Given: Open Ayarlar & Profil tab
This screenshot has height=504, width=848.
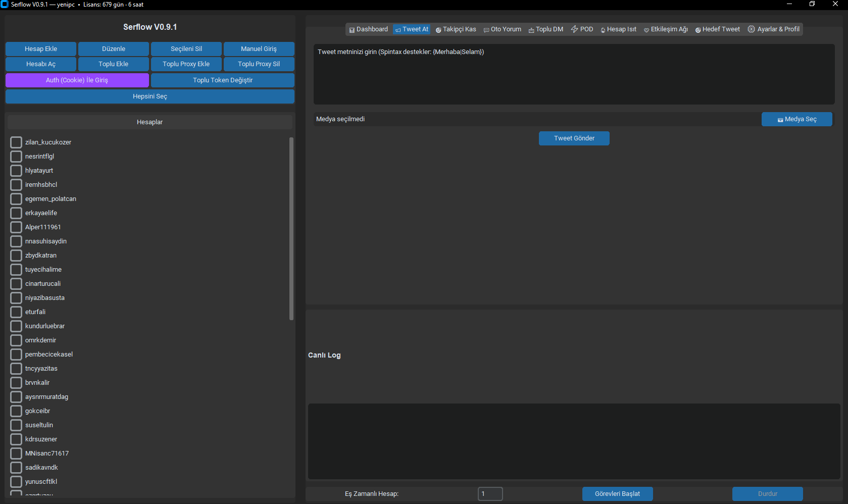Looking at the screenshot, I should coord(774,29).
